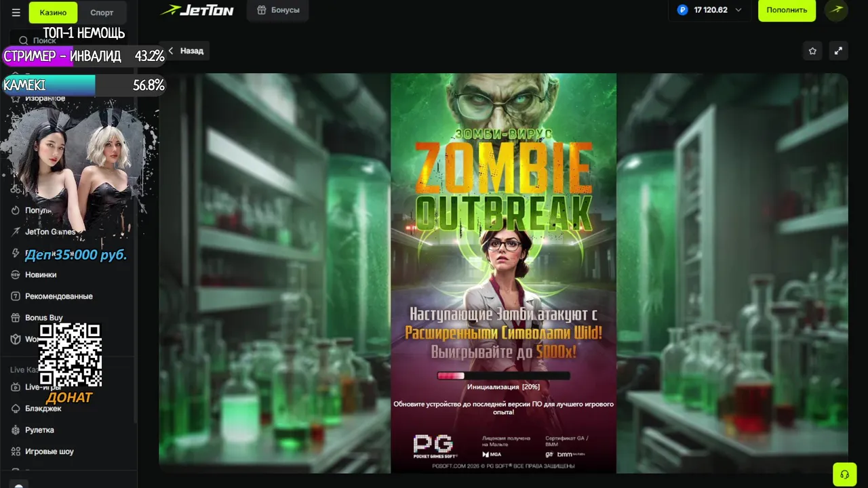Open the support headset chat button
868x488 pixels.
pyautogui.click(x=844, y=474)
